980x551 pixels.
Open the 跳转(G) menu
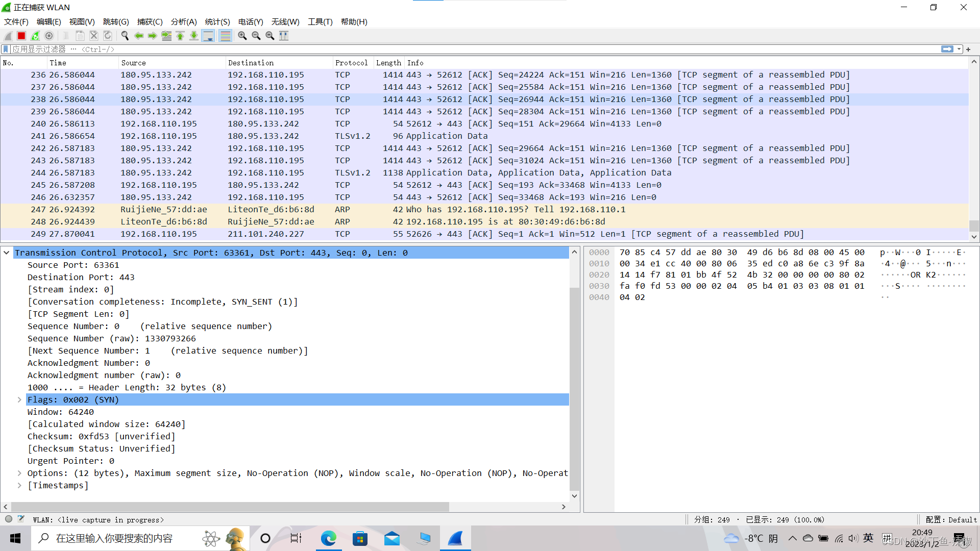click(x=116, y=21)
